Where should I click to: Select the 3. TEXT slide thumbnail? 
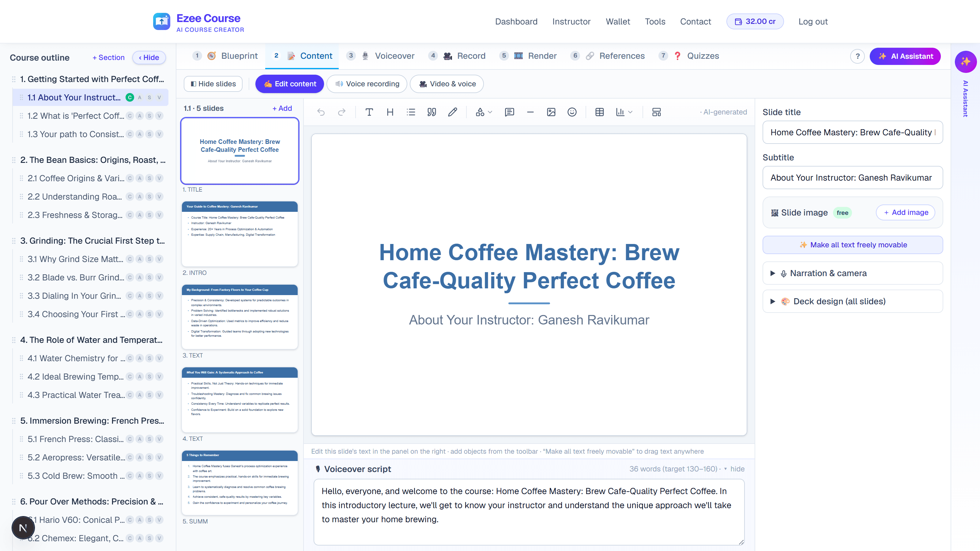pos(240,317)
